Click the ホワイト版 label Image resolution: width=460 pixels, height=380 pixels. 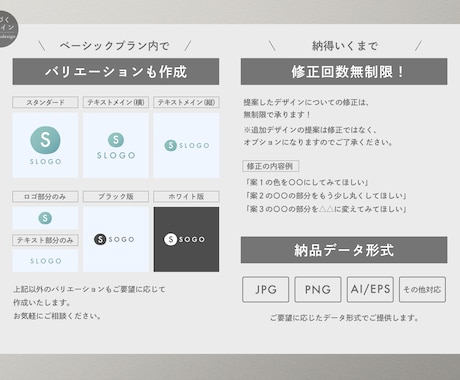pyautogui.click(x=186, y=197)
